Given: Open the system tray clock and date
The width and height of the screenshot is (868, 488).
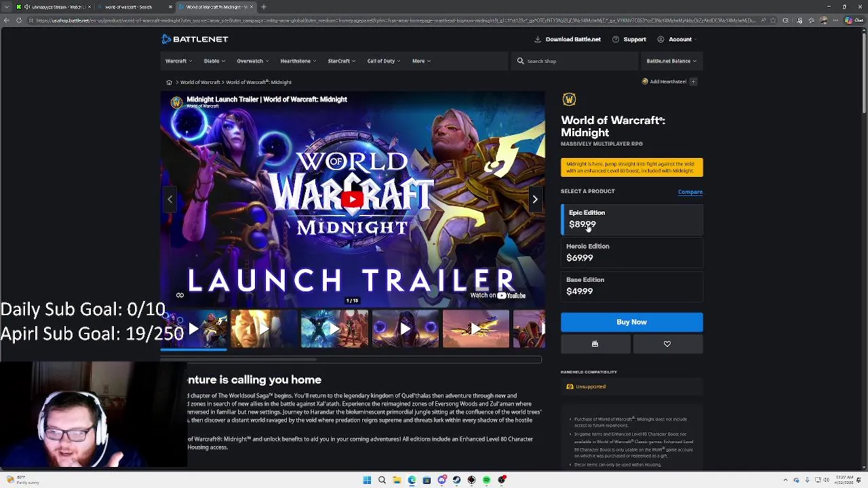Looking at the screenshot, I should click(x=844, y=480).
